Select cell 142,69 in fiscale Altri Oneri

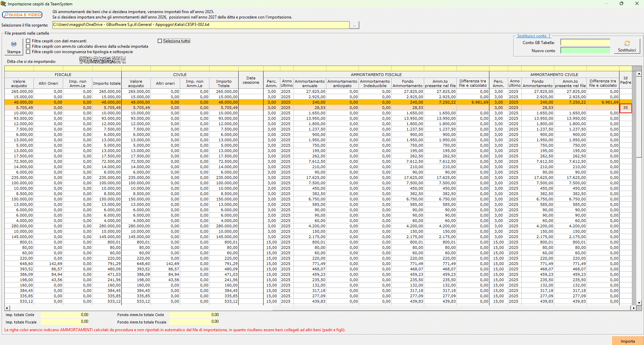(x=48, y=264)
